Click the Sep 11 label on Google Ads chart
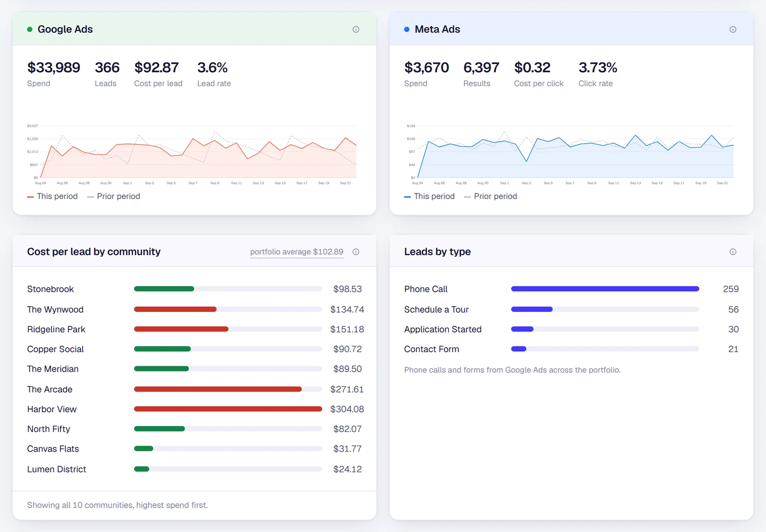766x532 pixels. click(x=237, y=183)
